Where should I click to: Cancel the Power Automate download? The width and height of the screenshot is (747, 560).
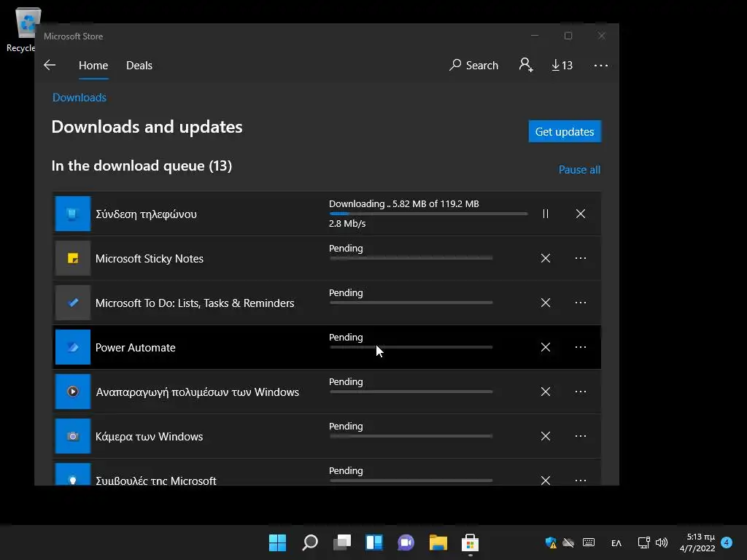(546, 347)
